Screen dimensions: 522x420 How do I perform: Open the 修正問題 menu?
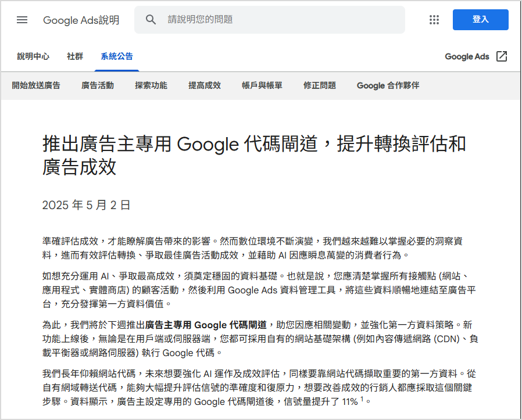[x=320, y=85]
